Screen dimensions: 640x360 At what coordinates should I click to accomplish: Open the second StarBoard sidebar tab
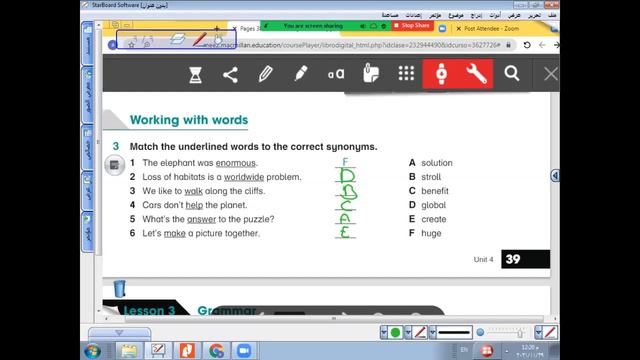tap(87, 95)
